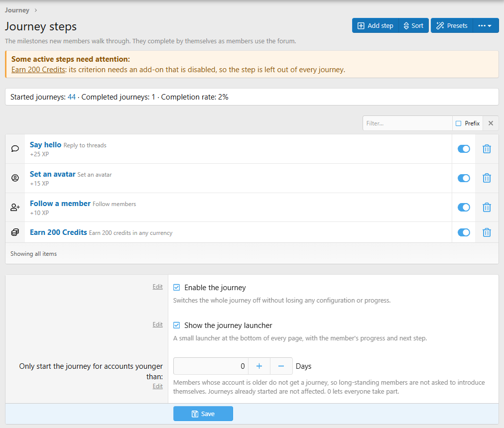Open the Presets button

point(452,26)
